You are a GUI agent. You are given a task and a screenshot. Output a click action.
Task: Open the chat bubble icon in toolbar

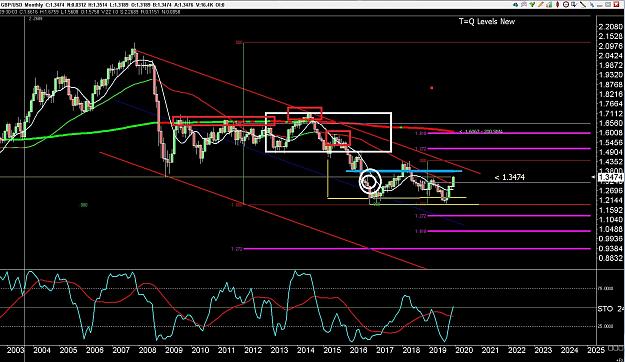click(524, 5)
